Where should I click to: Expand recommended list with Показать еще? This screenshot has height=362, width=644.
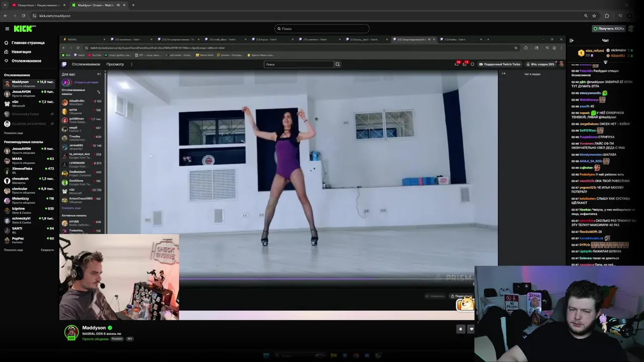14,250
